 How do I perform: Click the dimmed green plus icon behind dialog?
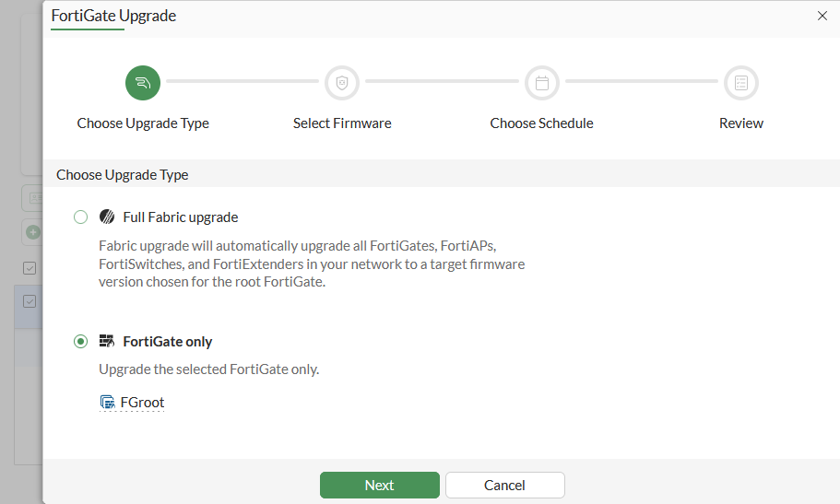(32, 232)
